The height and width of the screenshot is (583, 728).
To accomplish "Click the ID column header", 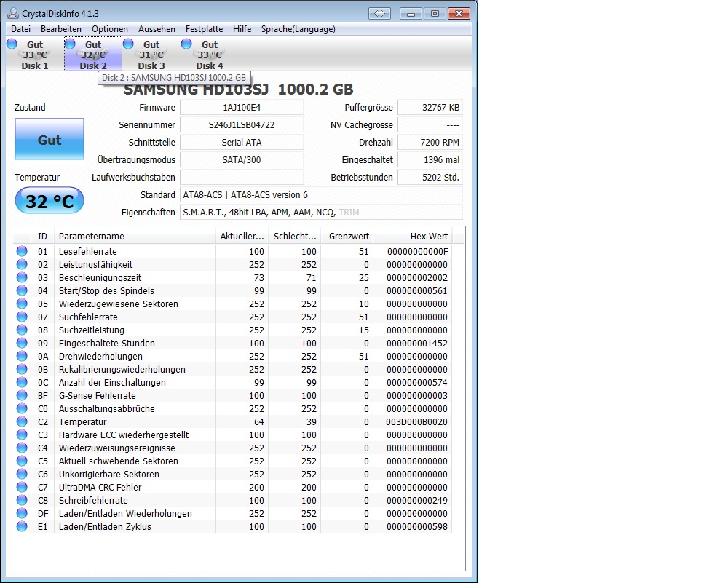I will point(42,236).
